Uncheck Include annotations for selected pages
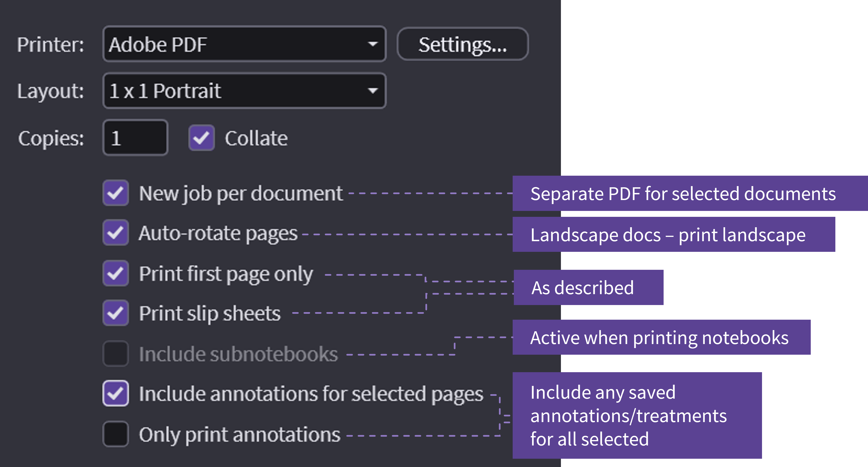 tap(116, 393)
